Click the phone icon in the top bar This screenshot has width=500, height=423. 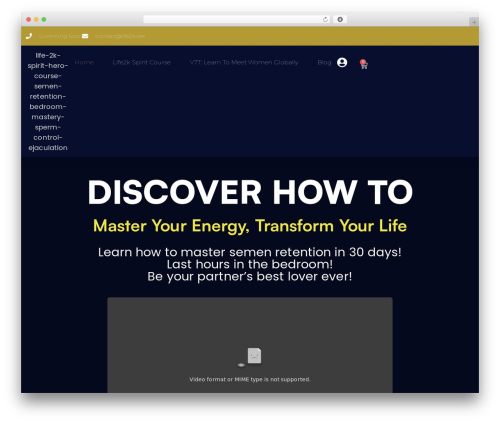29,36
